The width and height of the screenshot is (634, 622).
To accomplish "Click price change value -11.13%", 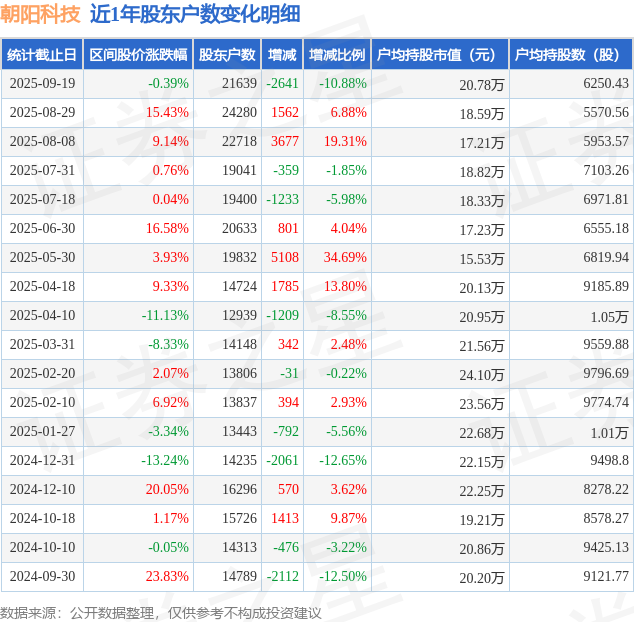I will (x=165, y=315).
